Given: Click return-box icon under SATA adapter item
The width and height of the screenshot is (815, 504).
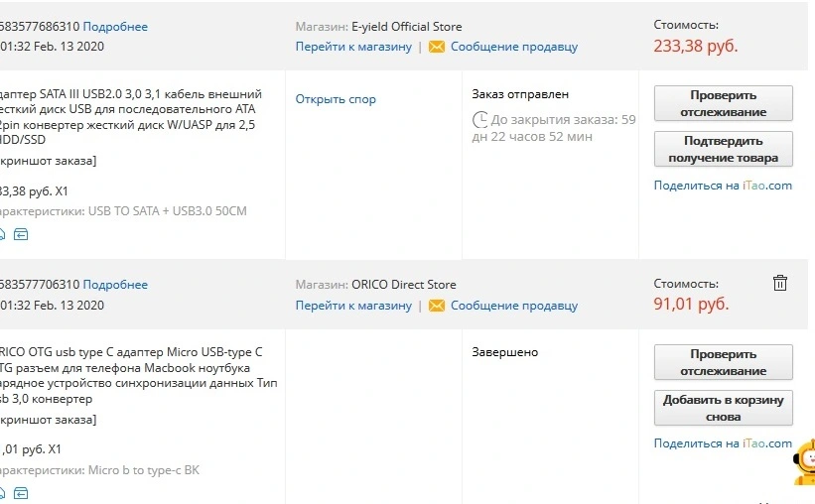Looking at the screenshot, I should pyautogui.click(x=21, y=234).
